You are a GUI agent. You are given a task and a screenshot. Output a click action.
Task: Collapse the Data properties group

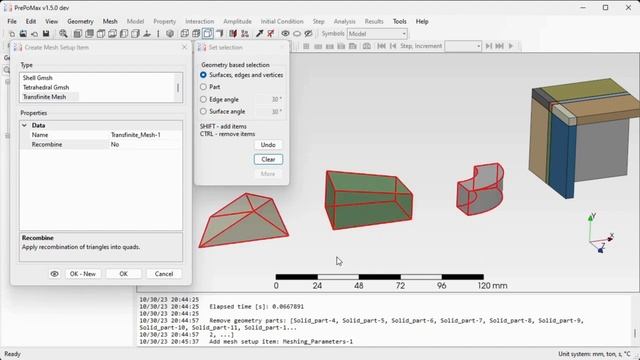24,125
